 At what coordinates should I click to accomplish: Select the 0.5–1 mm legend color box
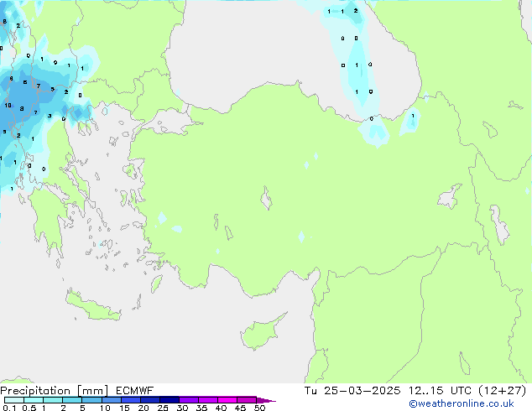[34, 400]
